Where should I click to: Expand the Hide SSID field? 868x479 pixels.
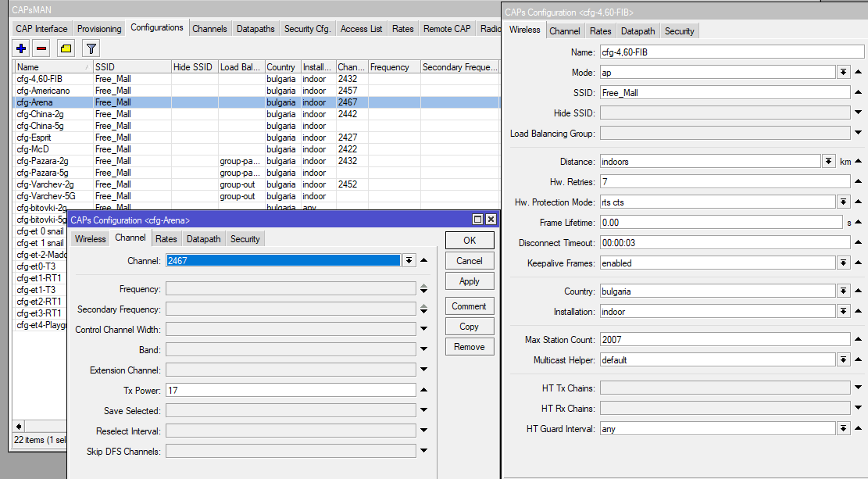[859, 113]
